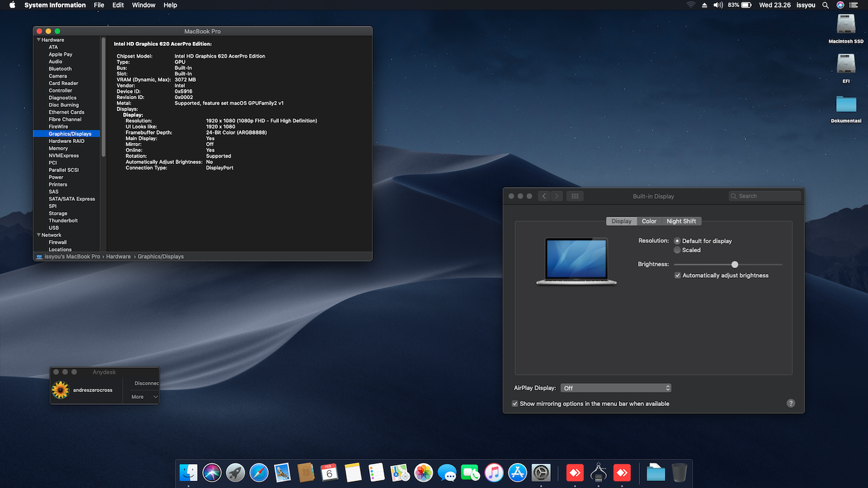The image size is (868, 488).
Task: Click the System Preferences Search field
Action: pyautogui.click(x=765, y=196)
